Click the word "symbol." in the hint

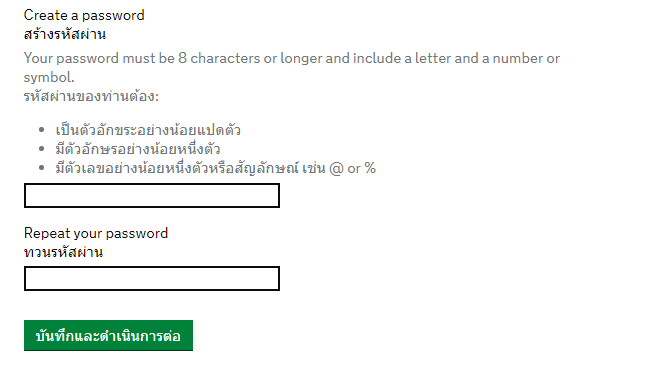49,77
